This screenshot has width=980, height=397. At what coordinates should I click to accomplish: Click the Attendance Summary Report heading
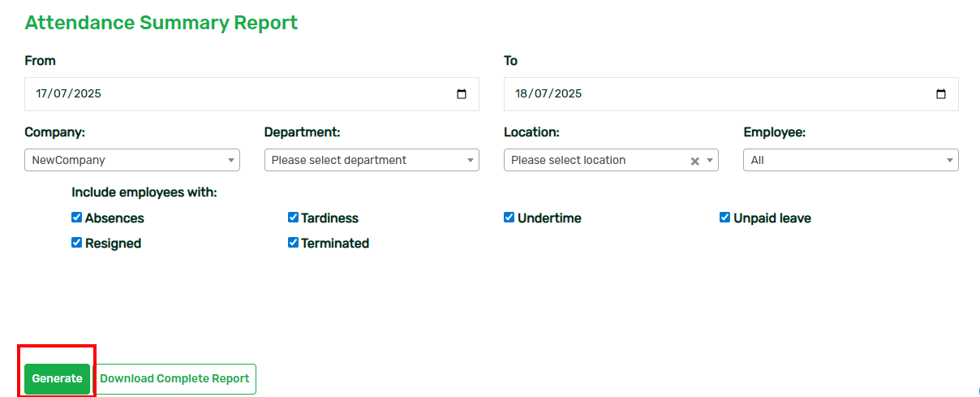pyautogui.click(x=161, y=23)
